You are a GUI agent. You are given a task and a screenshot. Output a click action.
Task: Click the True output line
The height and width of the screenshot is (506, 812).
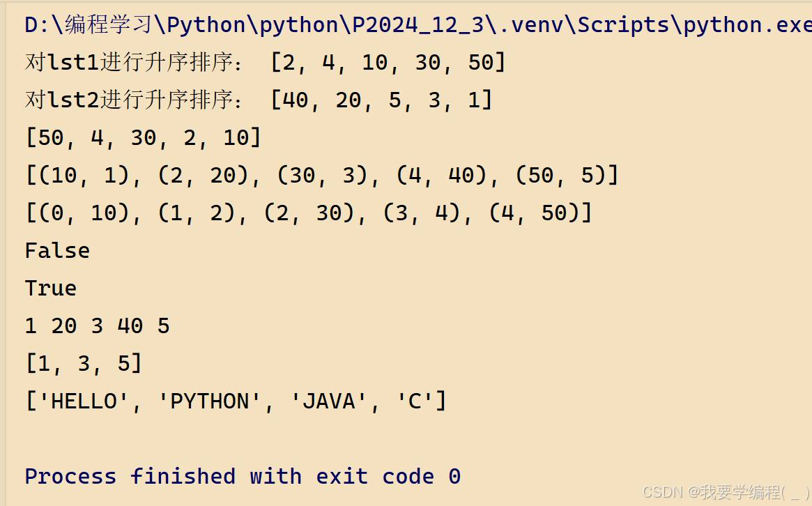coord(51,289)
